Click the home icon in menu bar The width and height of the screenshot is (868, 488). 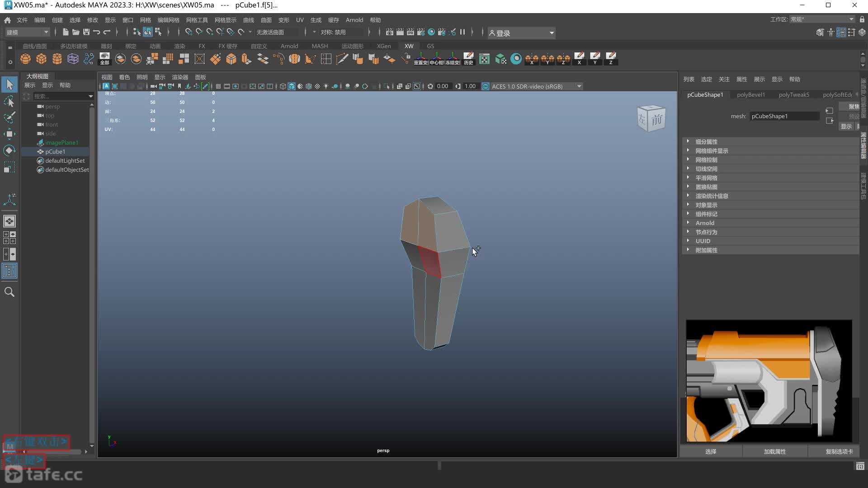click(8, 20)
